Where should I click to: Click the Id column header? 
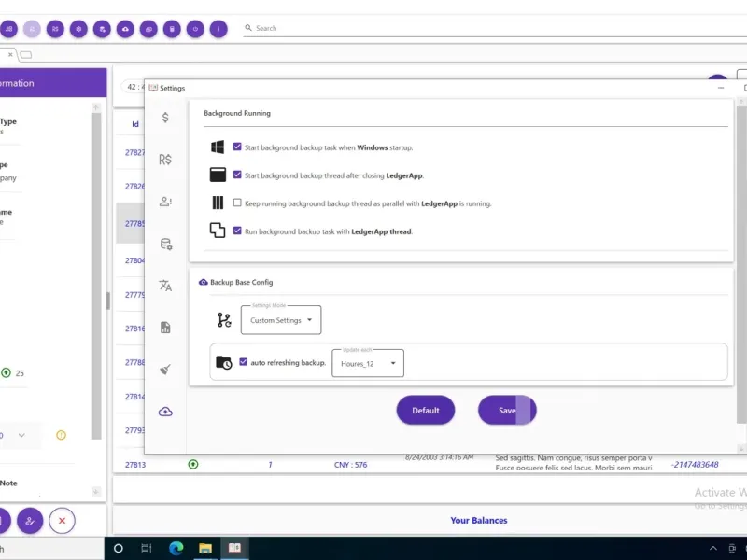point(135,124)
